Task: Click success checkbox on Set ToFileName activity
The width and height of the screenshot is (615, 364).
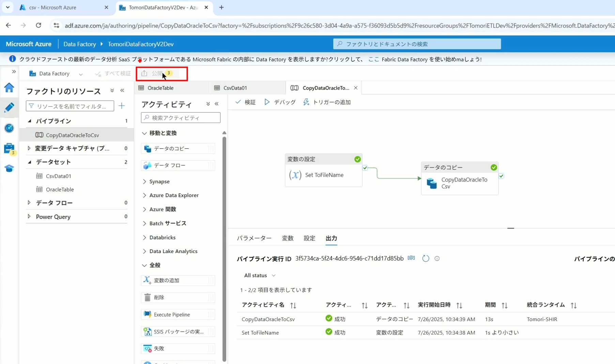Action: tap(365, 168)
